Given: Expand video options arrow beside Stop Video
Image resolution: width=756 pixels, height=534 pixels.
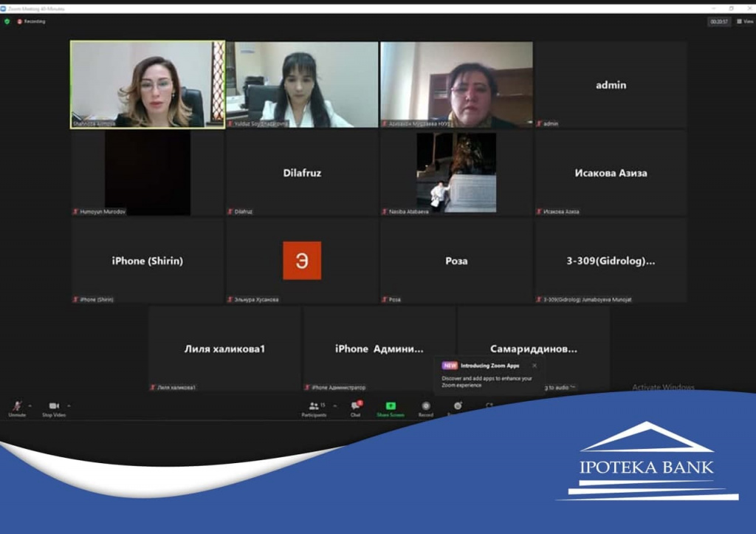Looking at the screenshot, I should click(69, 405).
